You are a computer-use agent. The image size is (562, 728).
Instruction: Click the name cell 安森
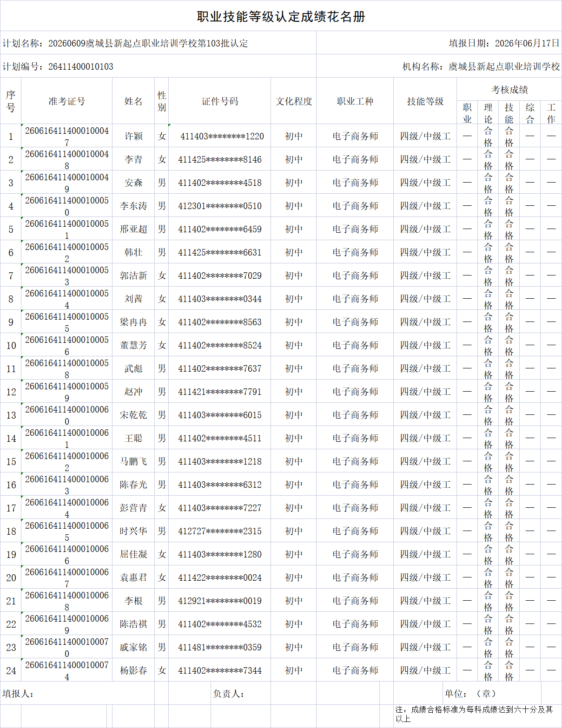(133, 183)
